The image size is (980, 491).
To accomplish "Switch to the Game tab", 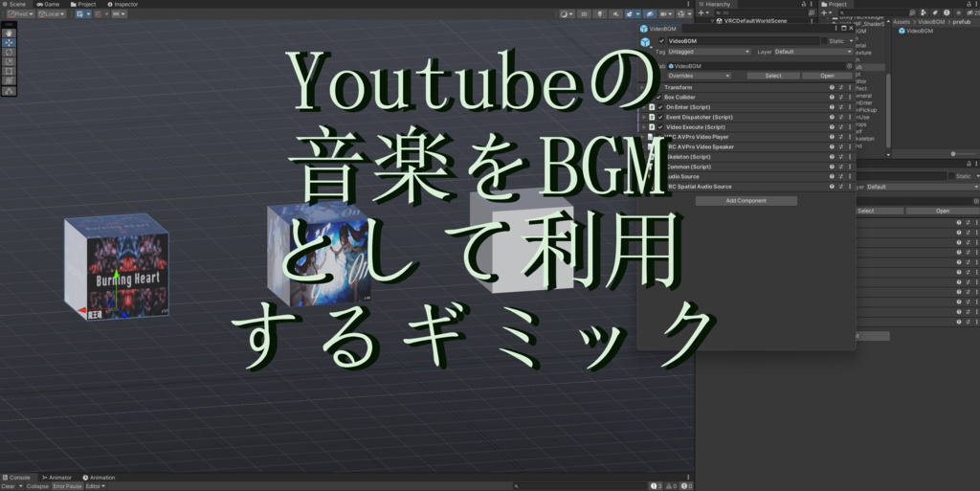I will (48, 5).
